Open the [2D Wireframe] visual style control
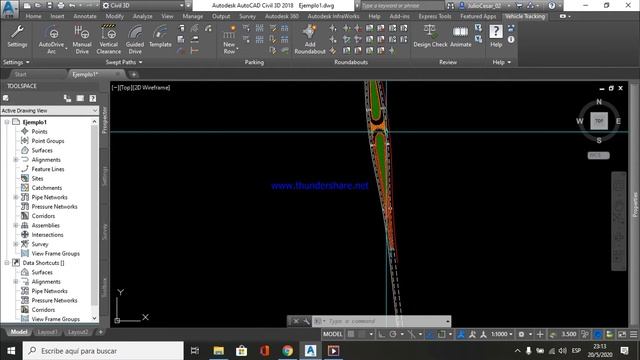 point(151,87)
